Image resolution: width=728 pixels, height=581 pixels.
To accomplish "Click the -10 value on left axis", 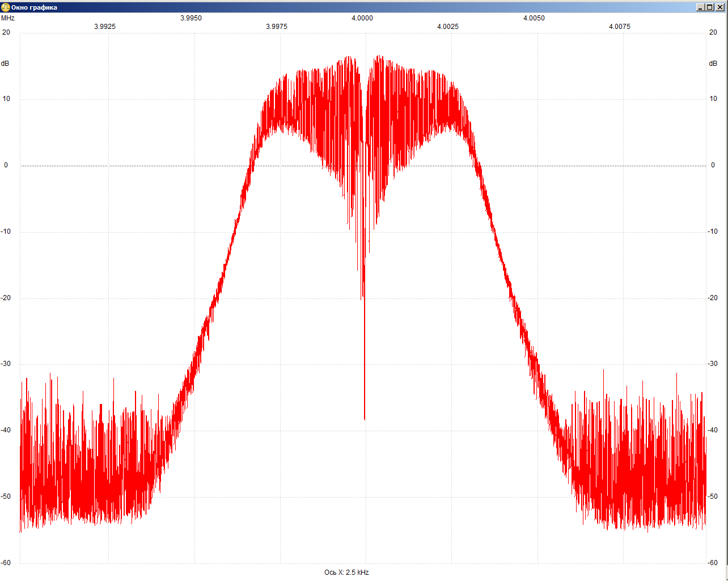I will [6, 231].
